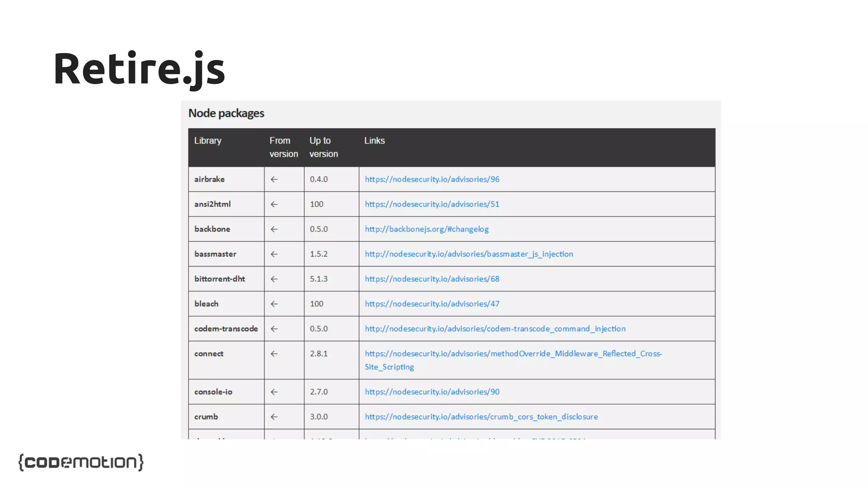Open the bittorrent-dht advisories/68 link
868x488 pixels.
click(432, 279)
